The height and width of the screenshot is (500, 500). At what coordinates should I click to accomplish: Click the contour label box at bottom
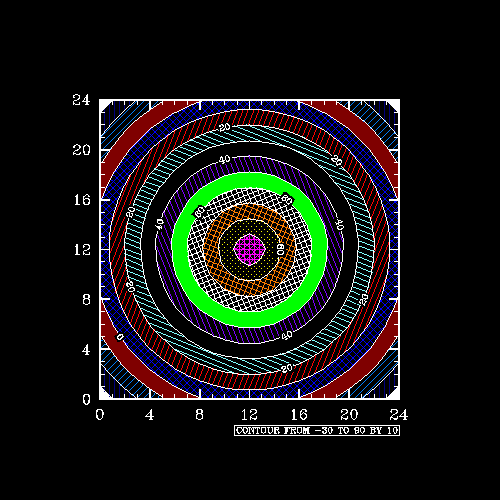click(x=317, y=430)
